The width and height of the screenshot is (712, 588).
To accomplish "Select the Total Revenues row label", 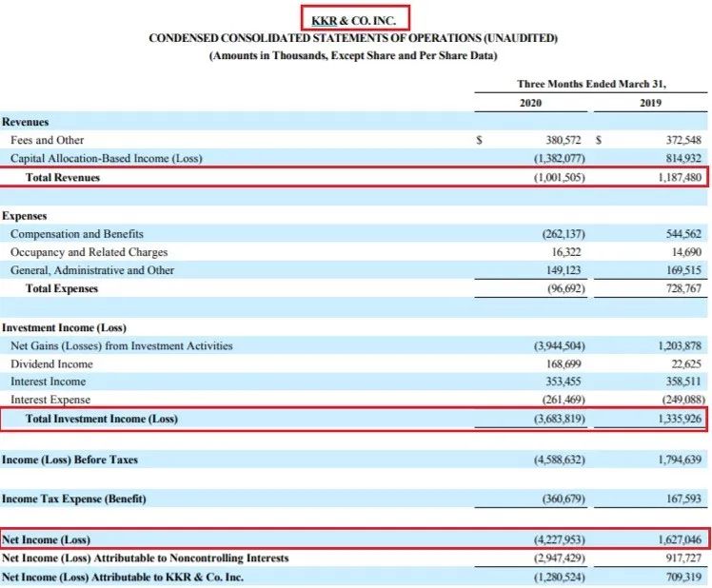I will (63, 177).
